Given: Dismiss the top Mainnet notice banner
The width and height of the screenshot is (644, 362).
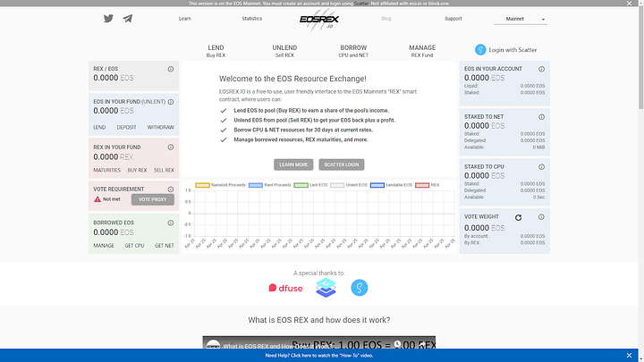Looking at the screenshot, I should tap(629, 4).
